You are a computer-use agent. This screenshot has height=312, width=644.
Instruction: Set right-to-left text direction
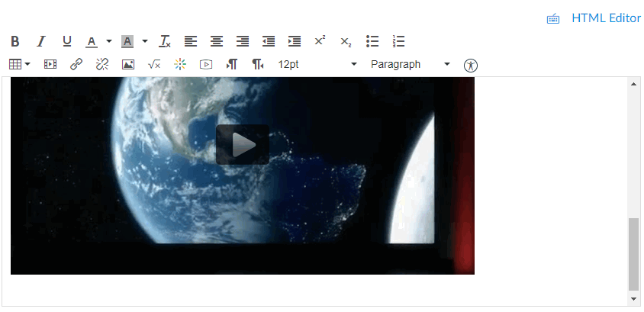[x=257, y=64]
